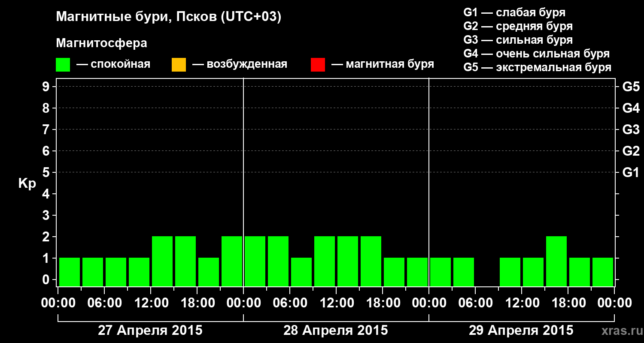Click the '12:00' time label under 27 April
Screen dimensions: 644x343
tap(151, 303)
